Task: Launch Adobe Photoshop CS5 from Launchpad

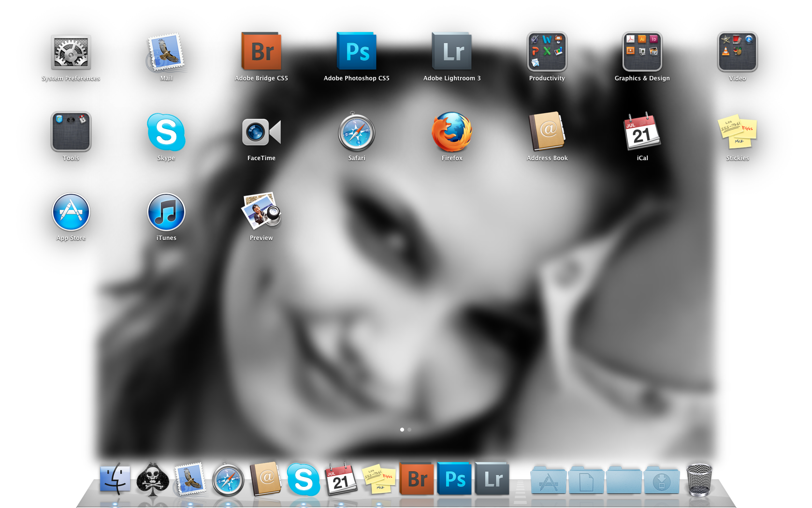Action: (x=356, y=51)
